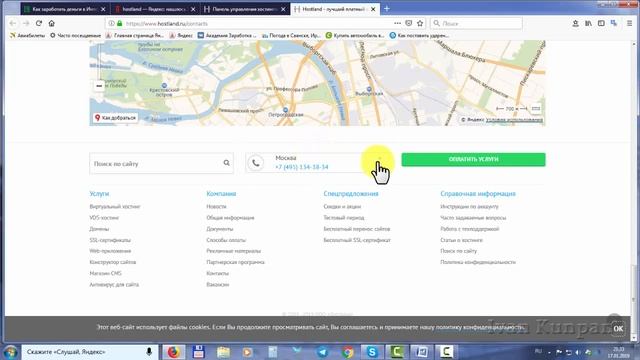
Task: Zoom out the map with minus button
Action: [99, 86]
